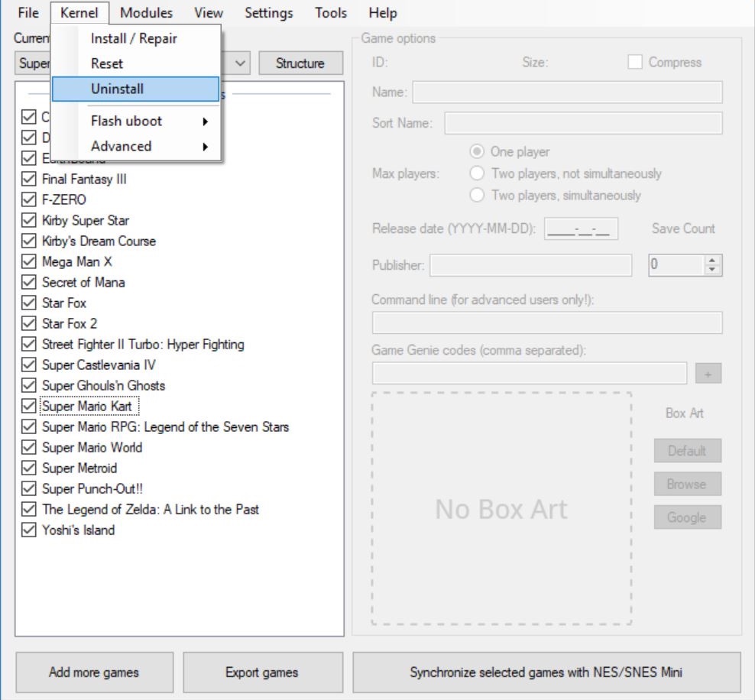Image resolution: width=755 pixels, height=700 pixels.
Task: Click the No Box Art placeholder
Action: coord(501,508)
